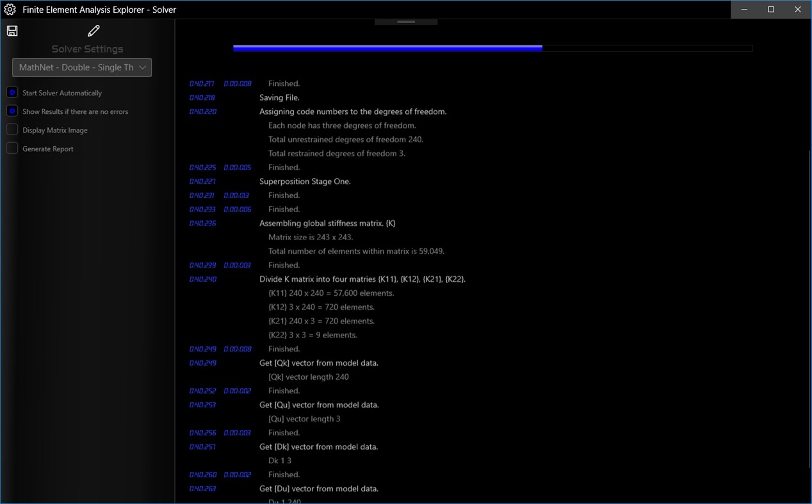Uncheck Show Results if there are no errors

coord(12,111)
